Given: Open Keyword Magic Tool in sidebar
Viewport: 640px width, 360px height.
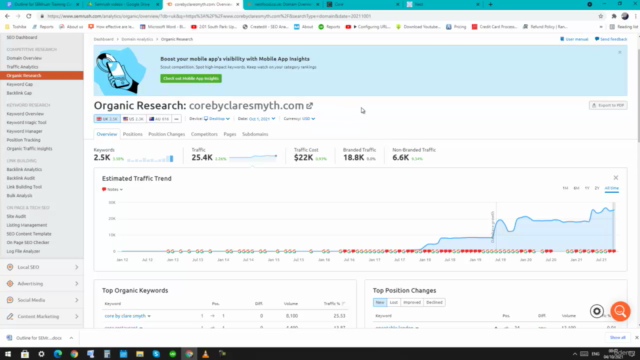Looking at the screenshot, I should coord(27,122).
